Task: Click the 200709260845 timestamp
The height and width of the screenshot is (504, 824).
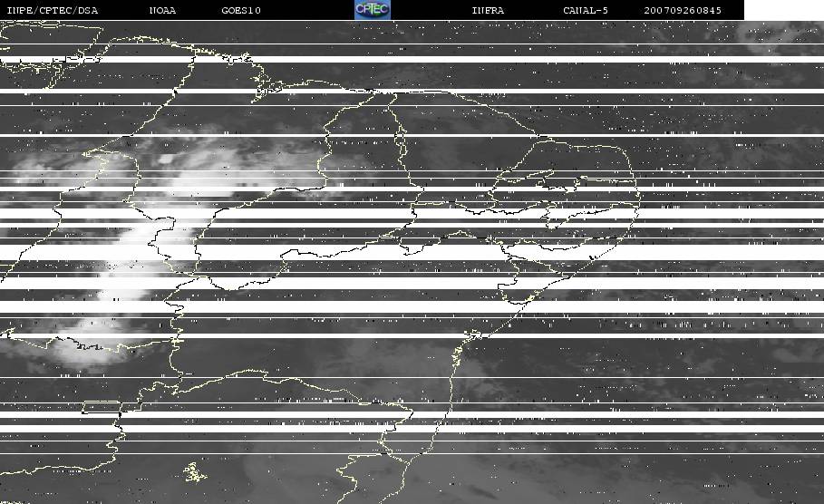Action: click(x=683, y=11)
